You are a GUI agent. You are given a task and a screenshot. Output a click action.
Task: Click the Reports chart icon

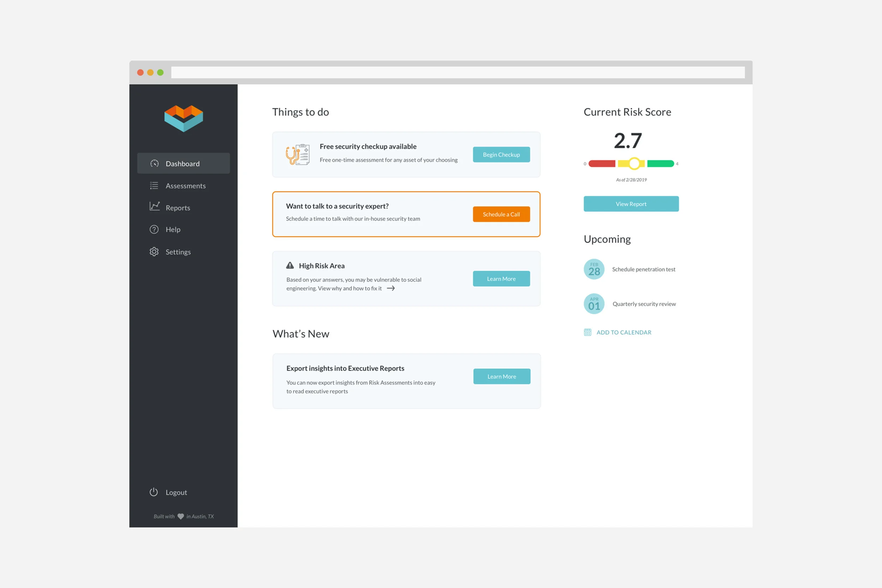point(155,206)
